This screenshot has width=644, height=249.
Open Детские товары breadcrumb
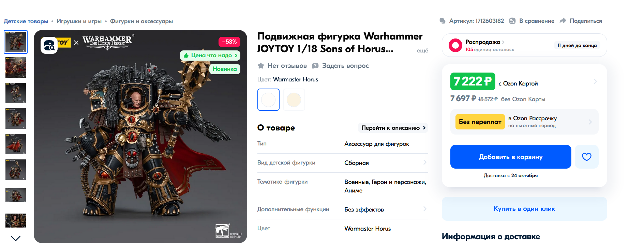coord(26,21)
